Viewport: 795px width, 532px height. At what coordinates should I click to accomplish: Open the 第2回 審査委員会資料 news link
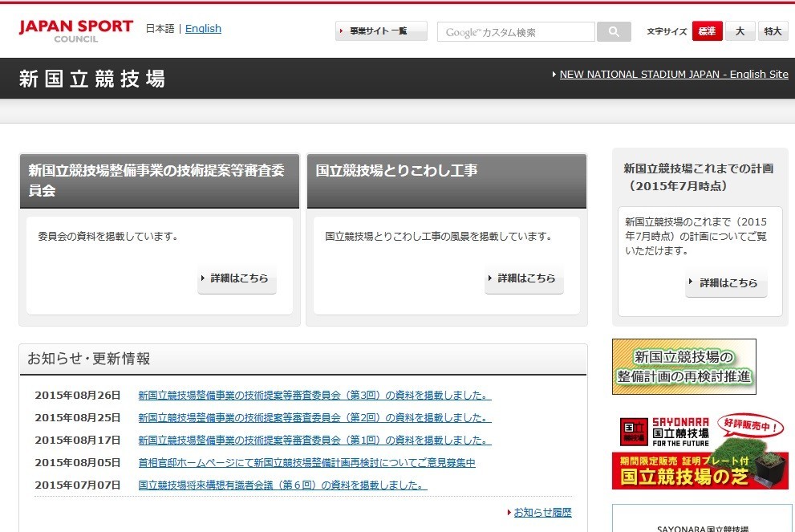tap(313, 417)
